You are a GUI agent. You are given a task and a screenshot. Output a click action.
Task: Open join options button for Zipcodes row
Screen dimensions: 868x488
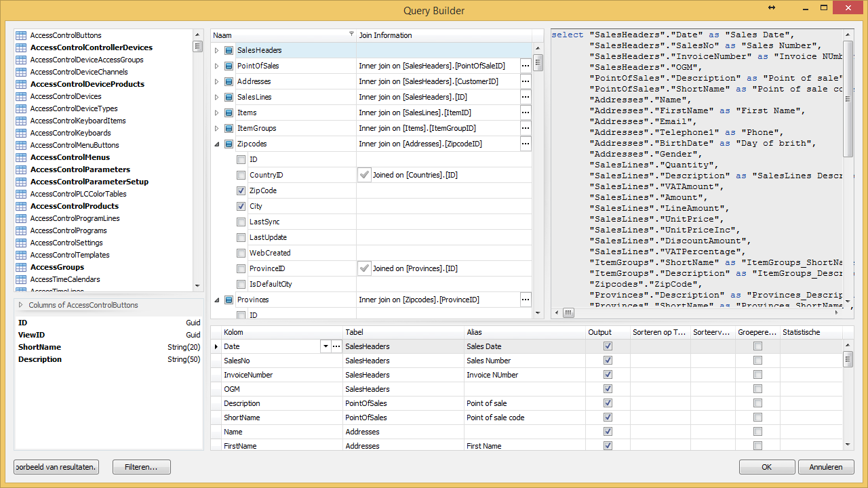(x=526, y=144)
